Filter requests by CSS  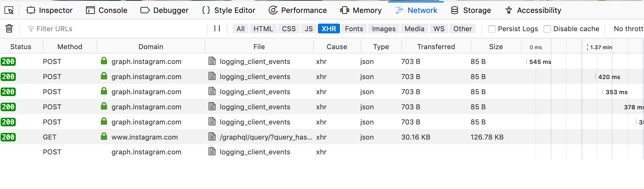click(289, 29)
